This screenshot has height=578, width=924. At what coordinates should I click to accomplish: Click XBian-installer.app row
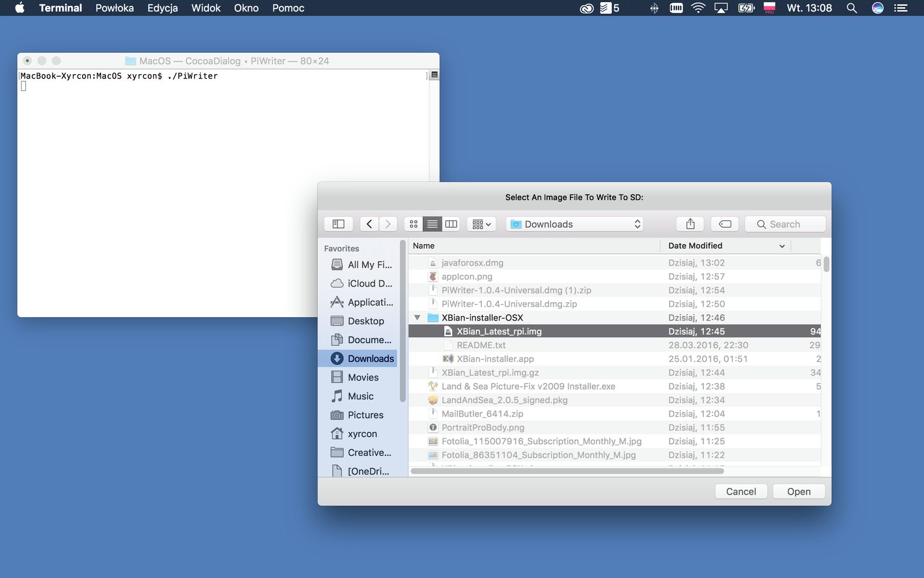point(615,359)
